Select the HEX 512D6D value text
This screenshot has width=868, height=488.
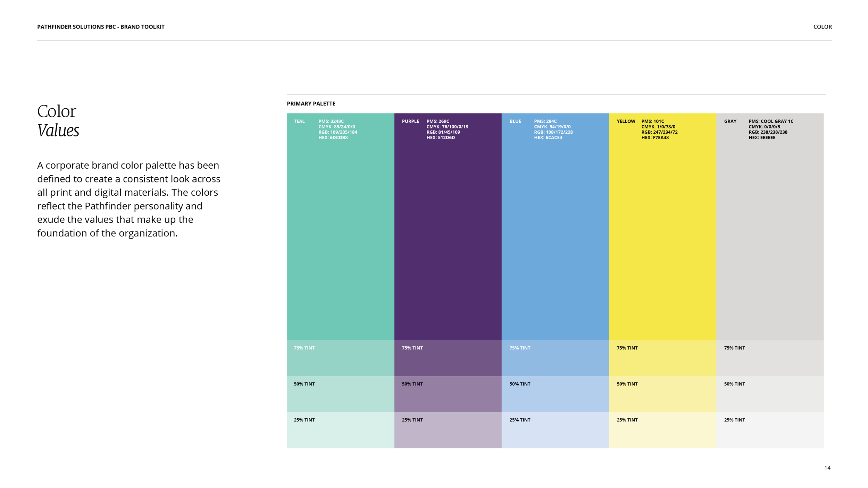pyautogui.click(x=440, y=137)
